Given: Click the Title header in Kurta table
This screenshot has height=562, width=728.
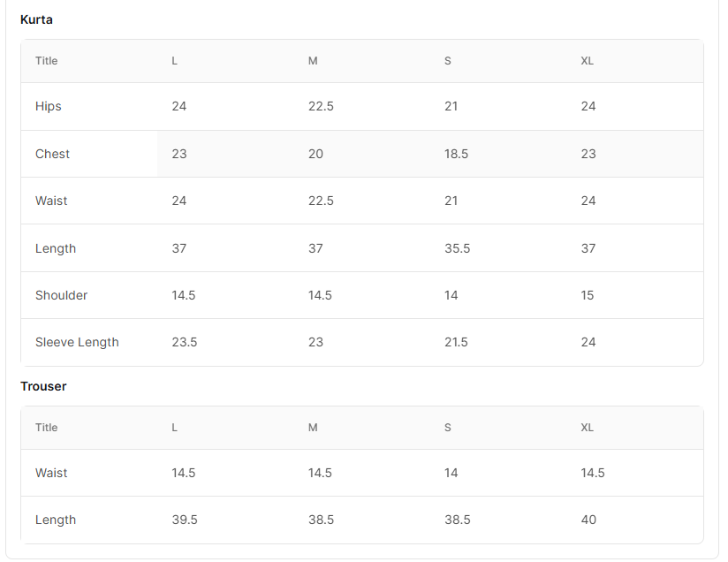Looking at the screenshot, I should [47, 61].
